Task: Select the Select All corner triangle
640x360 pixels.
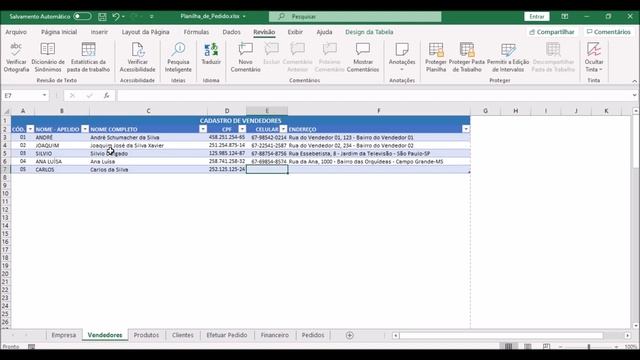Action: pos(6,111)
